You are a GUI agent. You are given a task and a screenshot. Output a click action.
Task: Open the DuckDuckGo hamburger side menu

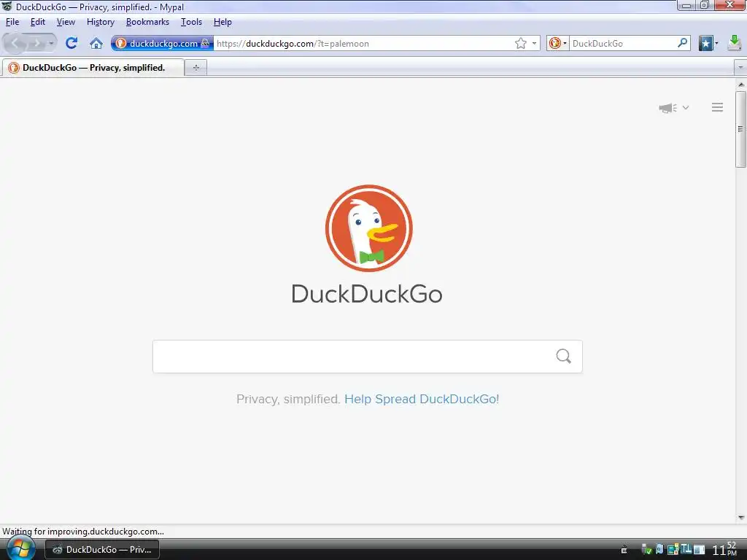(x=718, y=107)
